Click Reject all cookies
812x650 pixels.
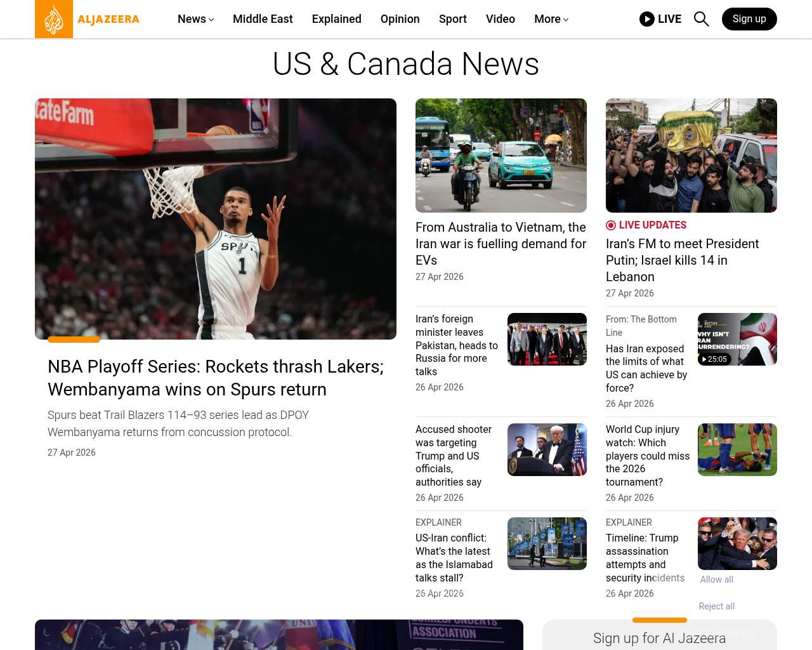[x=716, y=606]
